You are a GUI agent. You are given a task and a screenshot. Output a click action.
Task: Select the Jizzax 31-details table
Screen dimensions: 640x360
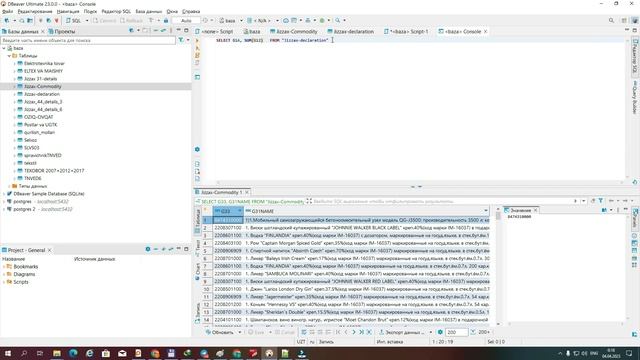(x=40, y=79)
